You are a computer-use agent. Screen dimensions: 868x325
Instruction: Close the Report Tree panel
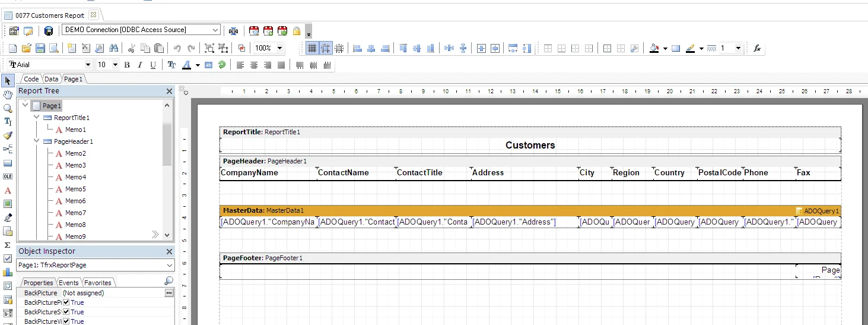(169, 91)
